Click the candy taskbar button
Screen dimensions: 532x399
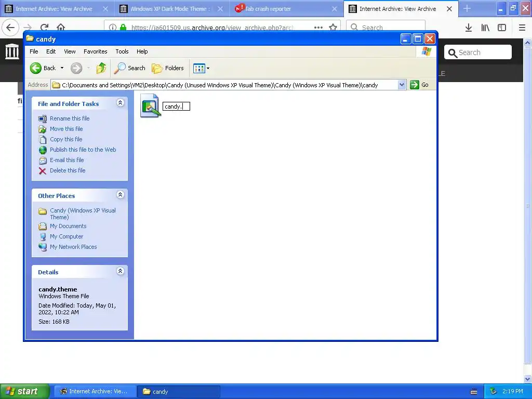click(179, 391)
